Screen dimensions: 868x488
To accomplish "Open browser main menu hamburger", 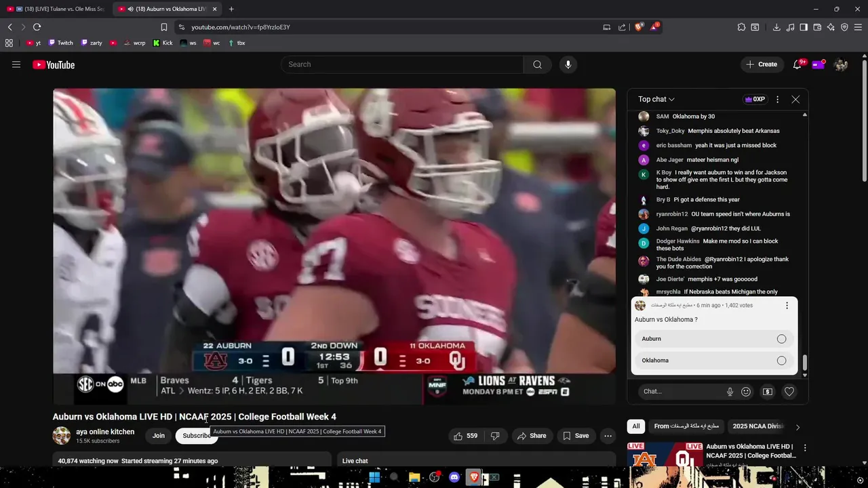I will pyautogui.click(x=859, y=27).
